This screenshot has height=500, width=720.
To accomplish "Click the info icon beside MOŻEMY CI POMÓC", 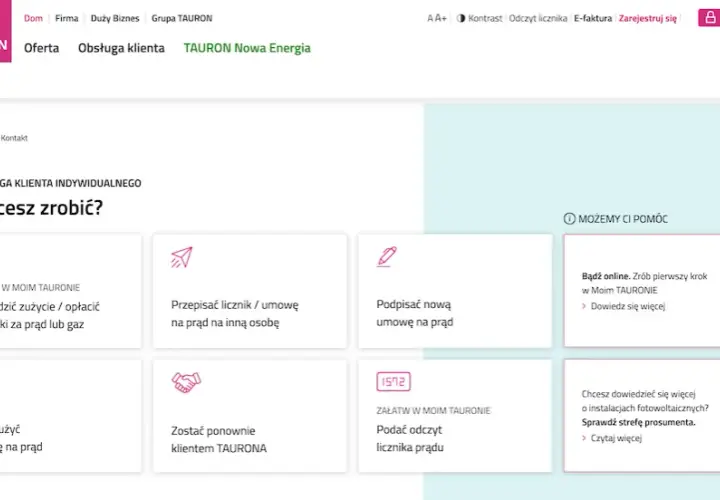I will click(x=569, y=219).
